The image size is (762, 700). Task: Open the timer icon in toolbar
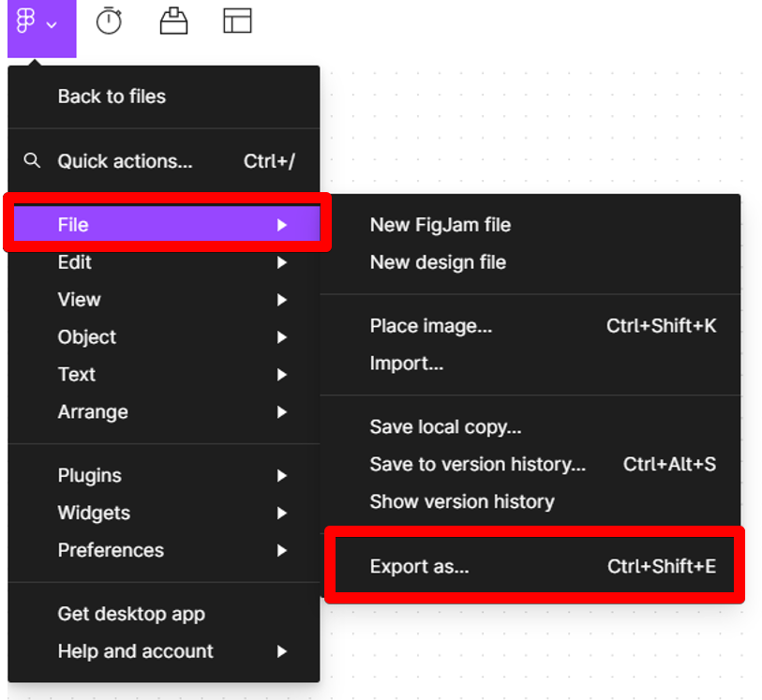tap(110, 21)
